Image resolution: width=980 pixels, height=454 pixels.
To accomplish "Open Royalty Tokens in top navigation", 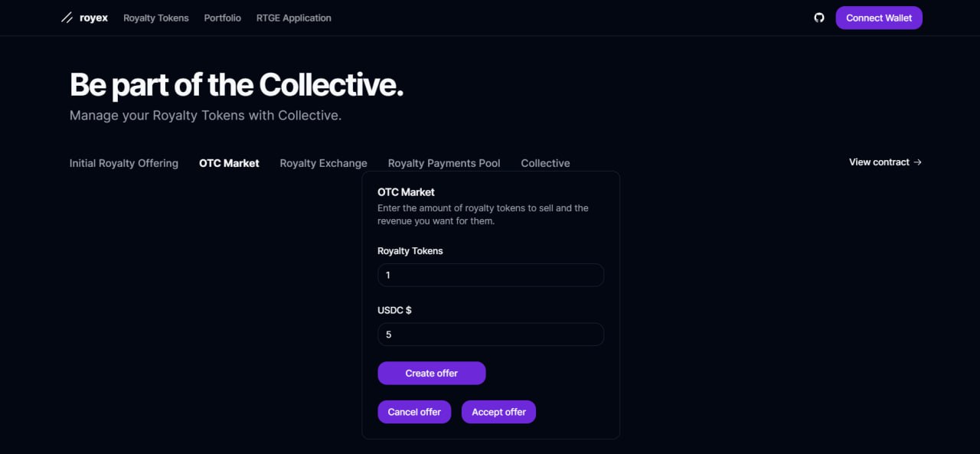I will 156,18.
